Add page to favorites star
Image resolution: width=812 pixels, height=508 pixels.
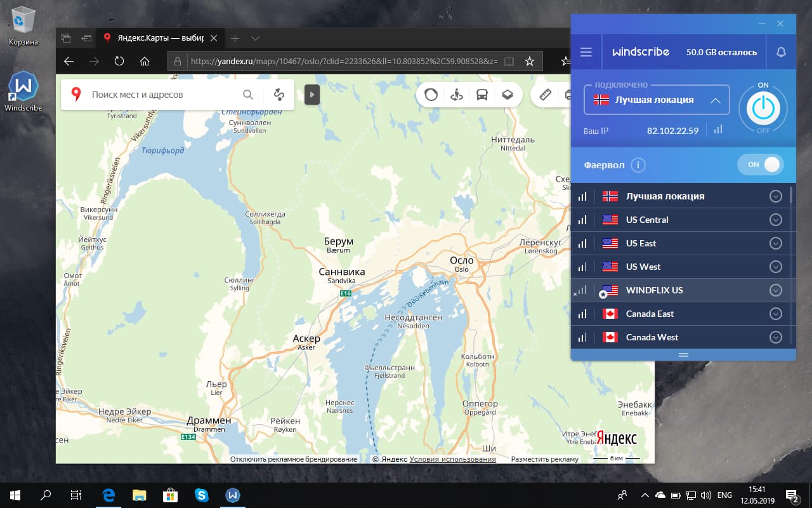coord(530,61)
